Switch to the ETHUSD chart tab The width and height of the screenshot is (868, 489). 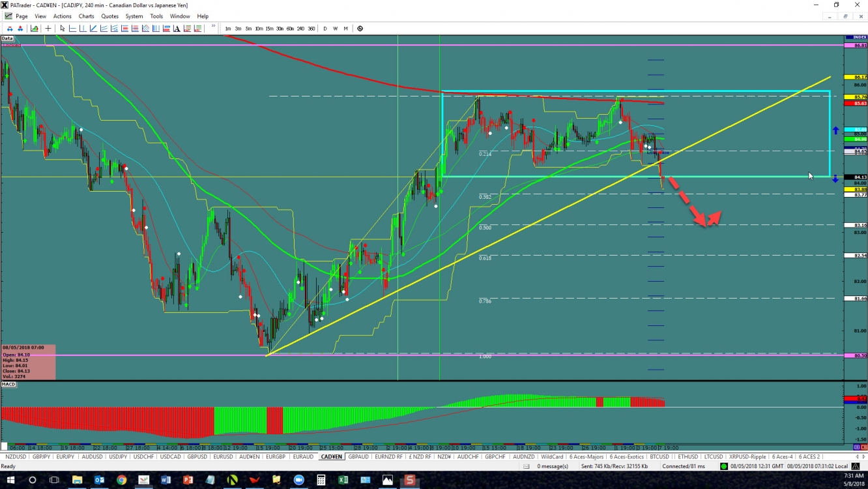(x=687, y=456)
